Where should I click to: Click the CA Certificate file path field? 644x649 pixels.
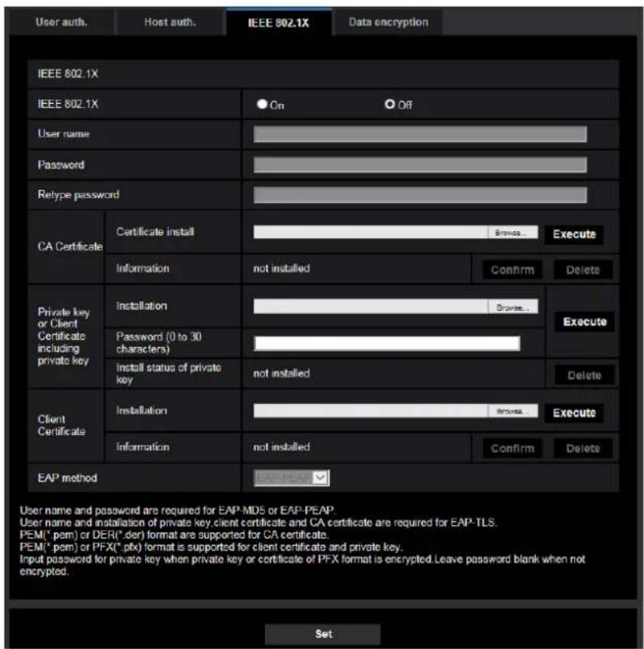[x=370, y=232]
